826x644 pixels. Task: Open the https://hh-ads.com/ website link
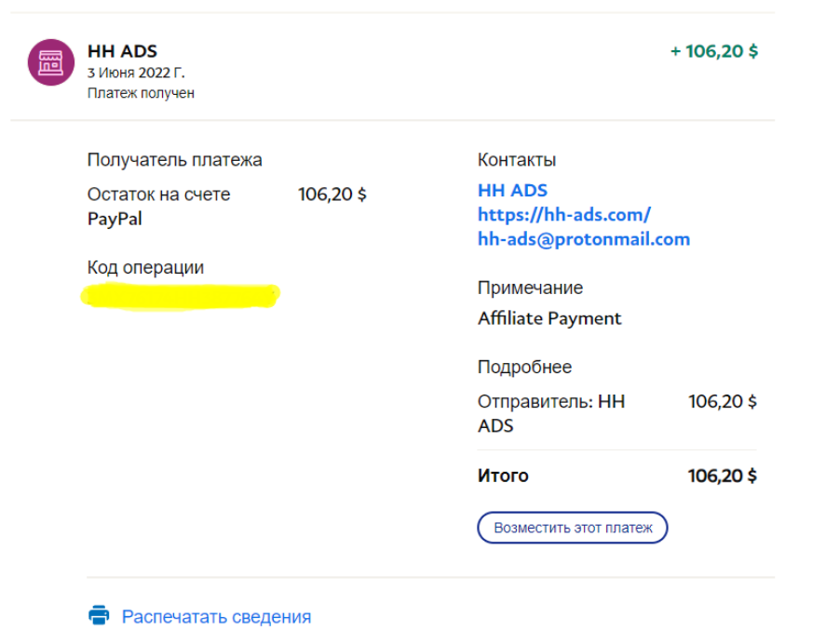point(563,214)
